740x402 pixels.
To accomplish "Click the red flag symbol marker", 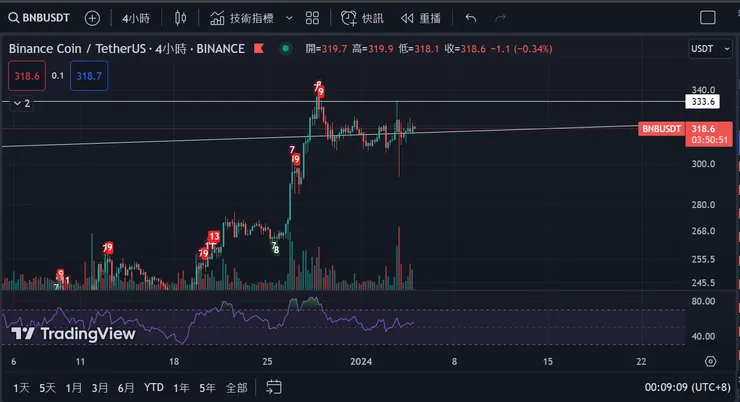I will click(259, 48).
